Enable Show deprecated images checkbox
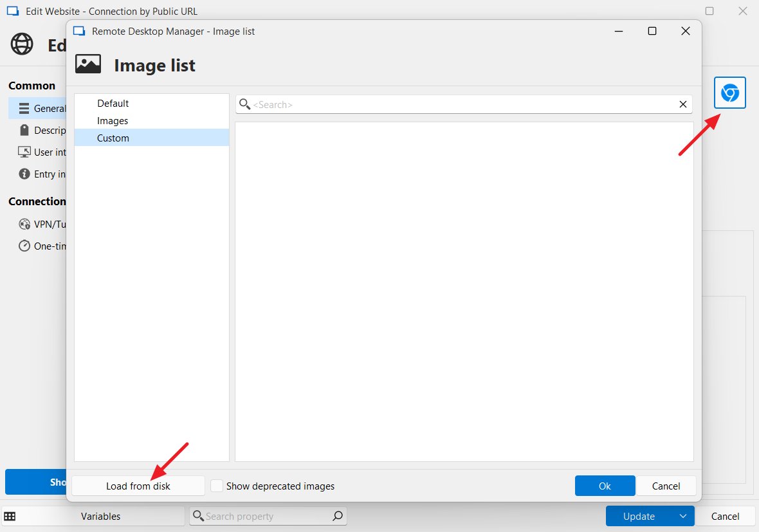 click(217, 486)
